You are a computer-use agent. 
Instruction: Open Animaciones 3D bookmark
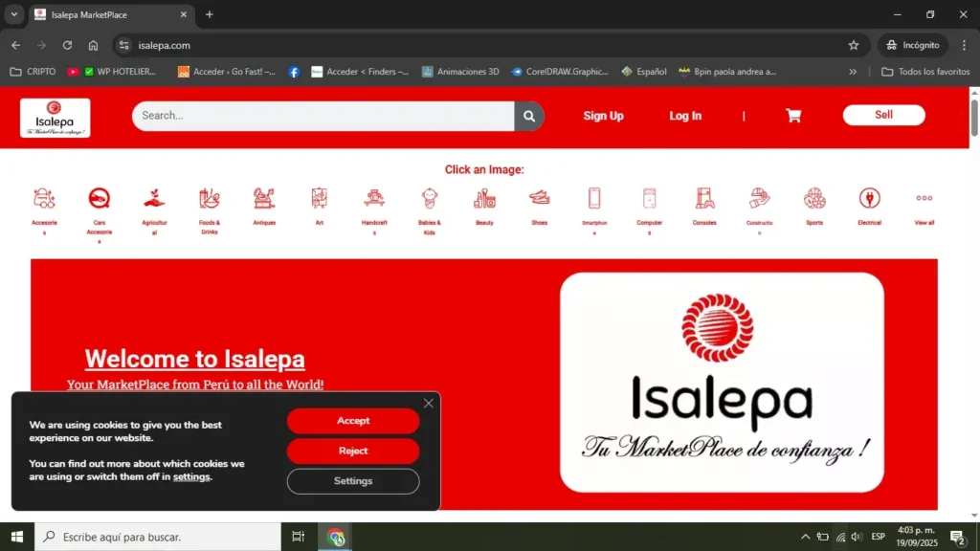[460, 72]
